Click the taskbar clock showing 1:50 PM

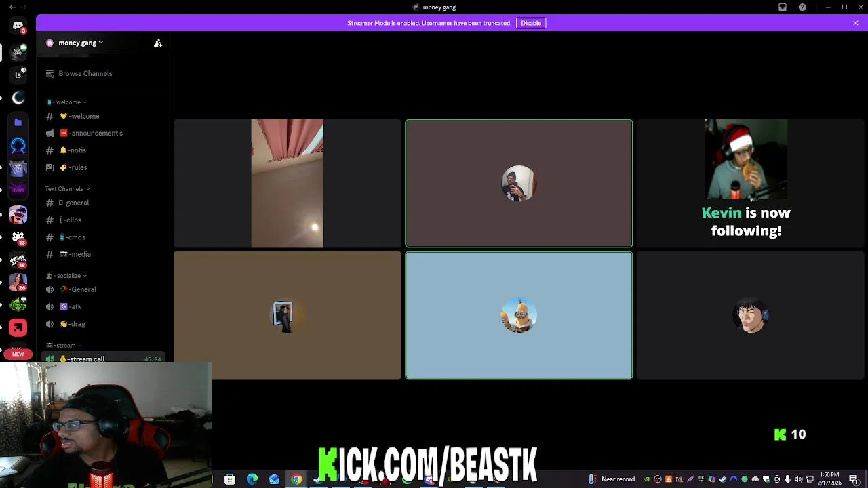tap(830, 479)
